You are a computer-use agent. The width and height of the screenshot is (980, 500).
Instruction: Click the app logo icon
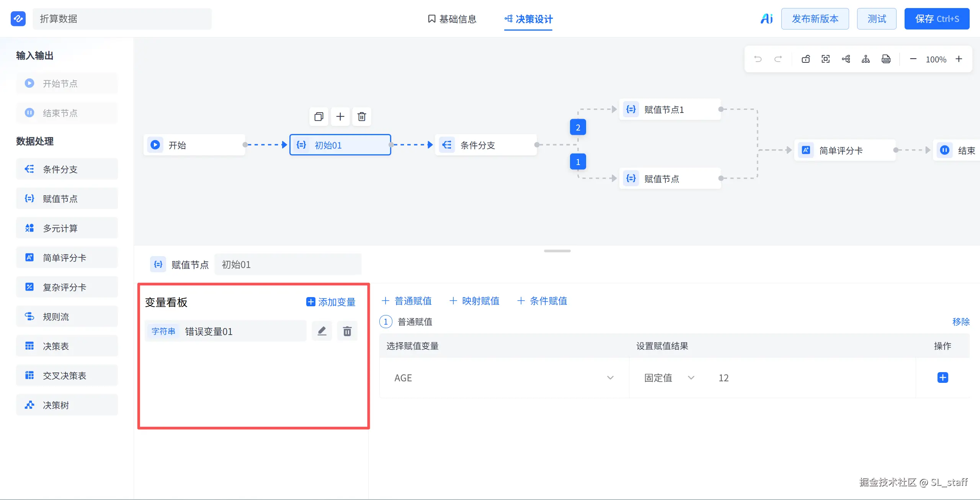point(18,18)
